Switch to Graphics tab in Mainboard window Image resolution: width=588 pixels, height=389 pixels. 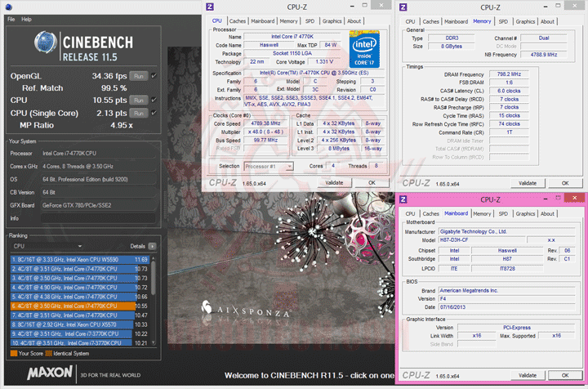525,213
